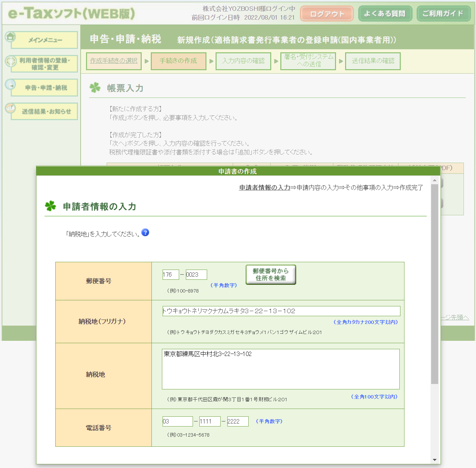The image size is (476, 468).
Task: Click the 納税地(フリガナ) row label
Action: (x=102, y=322)
